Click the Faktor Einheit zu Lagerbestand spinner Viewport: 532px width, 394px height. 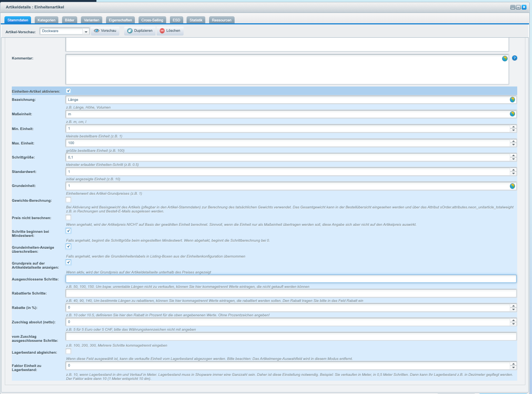coord(513,366)
